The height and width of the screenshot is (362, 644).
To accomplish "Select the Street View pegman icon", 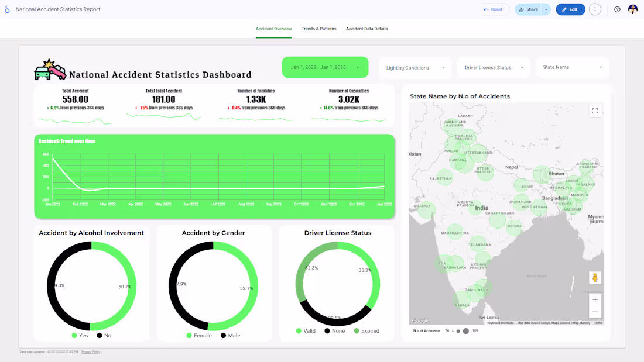I will pos(595,278).
